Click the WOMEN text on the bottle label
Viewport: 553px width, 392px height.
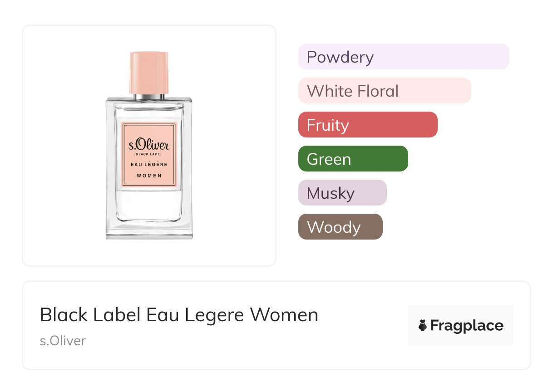click(x=149, y=176)
